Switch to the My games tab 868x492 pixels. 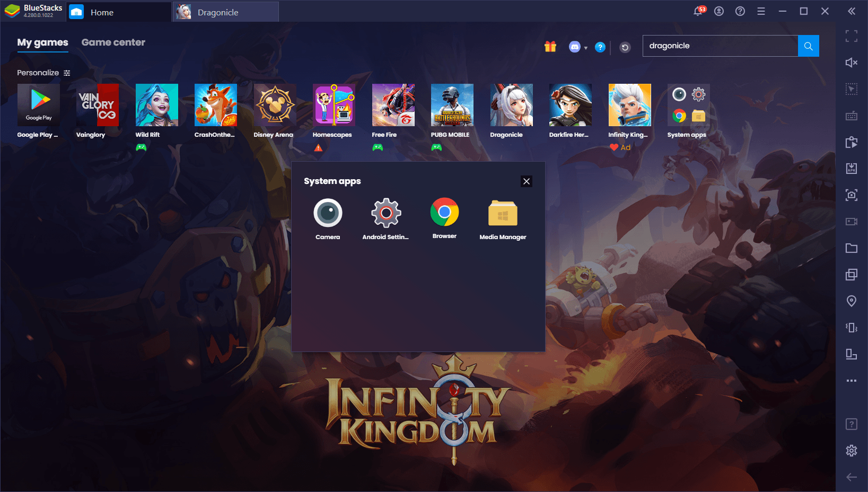(x=42, y=42)
